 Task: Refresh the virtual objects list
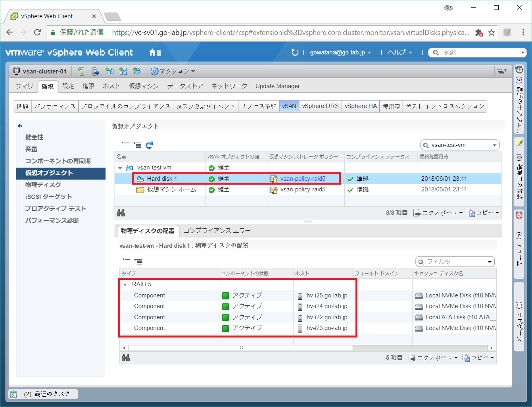149,145
